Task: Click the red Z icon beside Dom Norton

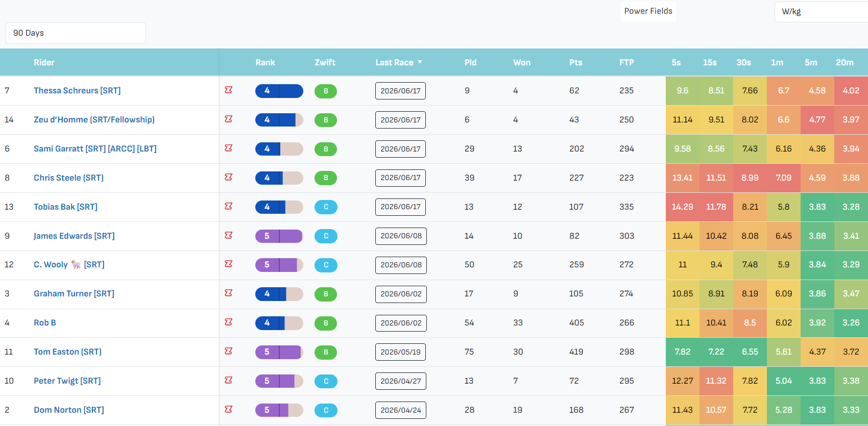Action: tap(228, 409)
